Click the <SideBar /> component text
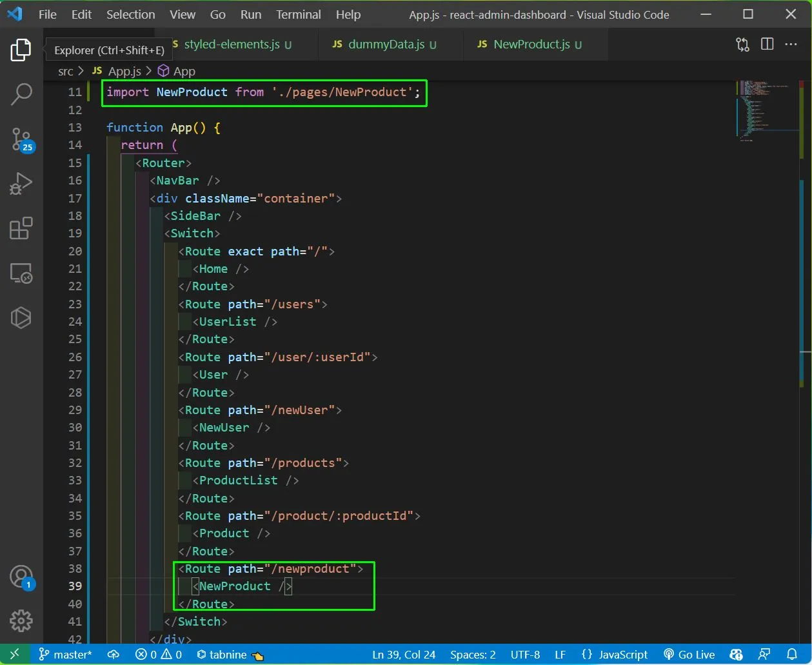This screenshot has height=665, width=812. point(203,216)
